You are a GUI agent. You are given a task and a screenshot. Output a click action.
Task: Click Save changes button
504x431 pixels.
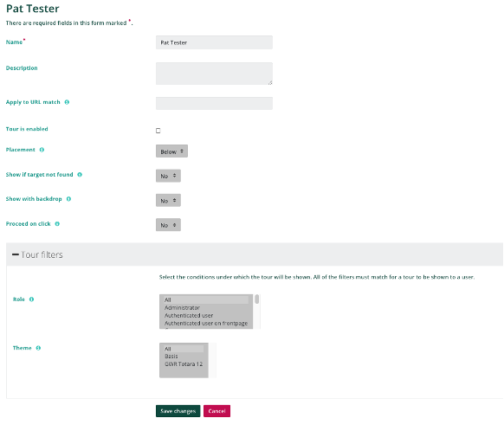(x=178, y=411)
